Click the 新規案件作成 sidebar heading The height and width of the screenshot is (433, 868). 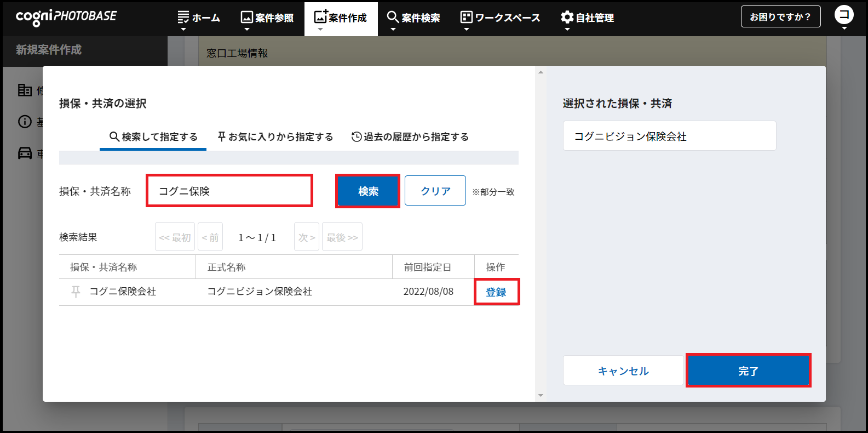(49, 50)
